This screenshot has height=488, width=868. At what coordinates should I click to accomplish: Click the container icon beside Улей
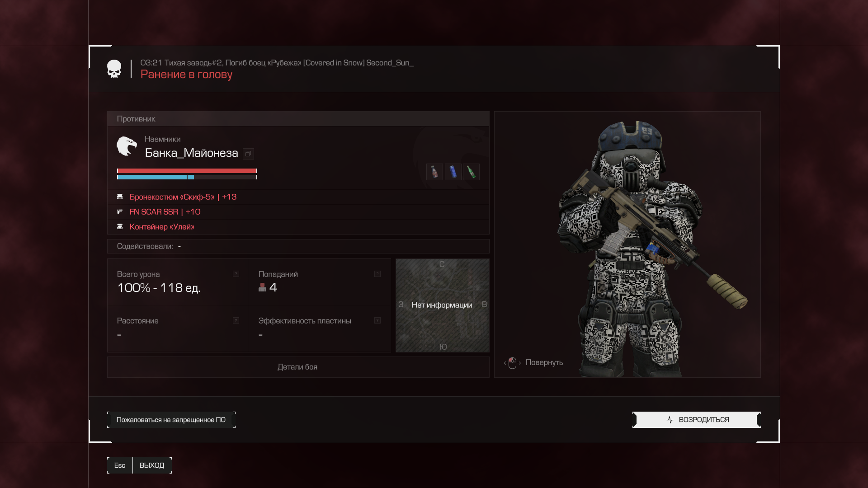tap(120, 227)
